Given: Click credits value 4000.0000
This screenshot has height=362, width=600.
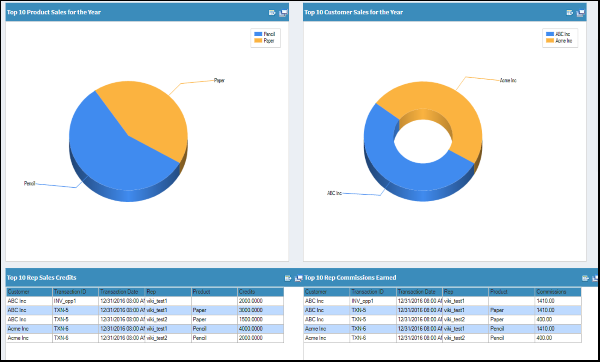Looking at the screenshot, I should (x=261, y=329).
